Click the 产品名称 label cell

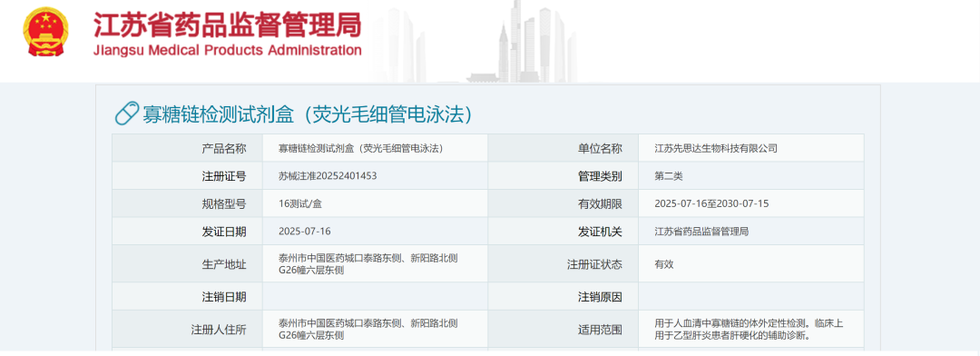[188, 148]
